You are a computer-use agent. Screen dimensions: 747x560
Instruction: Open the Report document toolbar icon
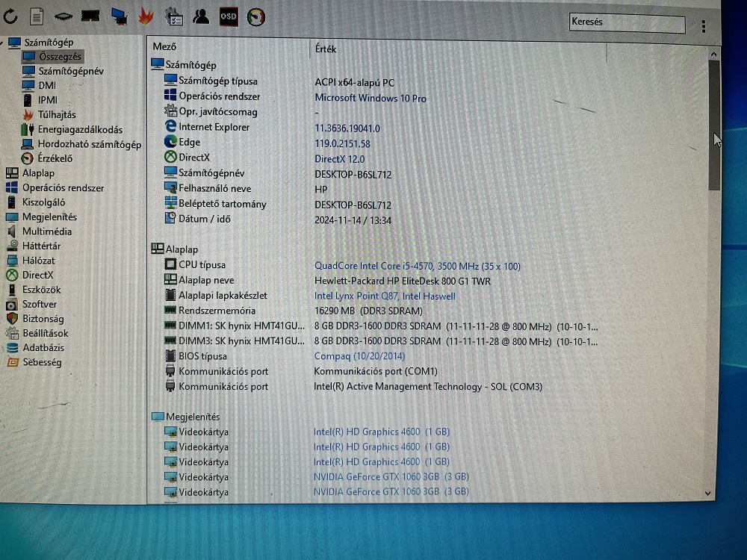[37, 16]
